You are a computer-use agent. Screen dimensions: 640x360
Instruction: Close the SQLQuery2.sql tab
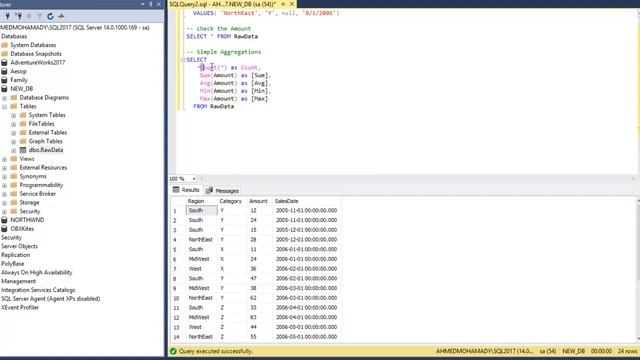(292, 4)
